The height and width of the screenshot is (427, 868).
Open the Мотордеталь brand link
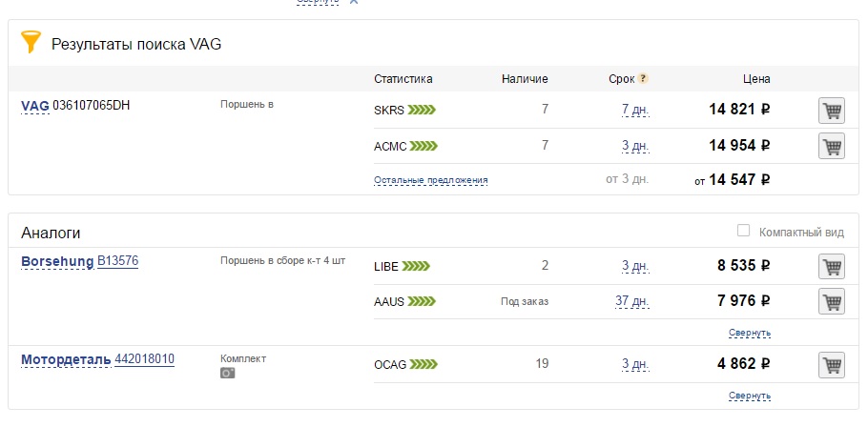click(66, 359)
